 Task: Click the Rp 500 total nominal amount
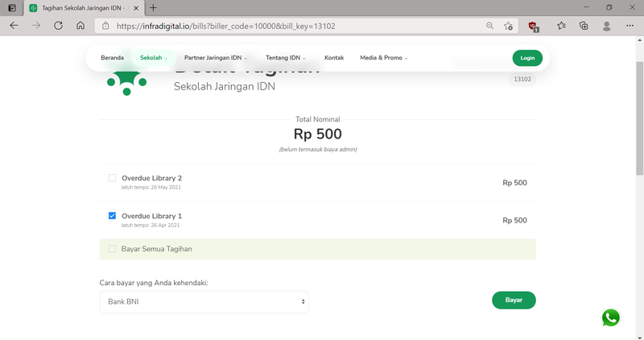317,134
